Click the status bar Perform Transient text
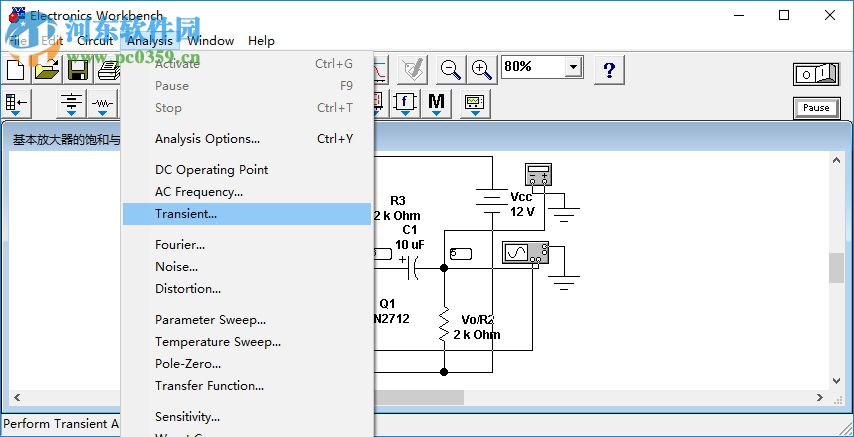This screenshot has height=437, width=854. 61,424
